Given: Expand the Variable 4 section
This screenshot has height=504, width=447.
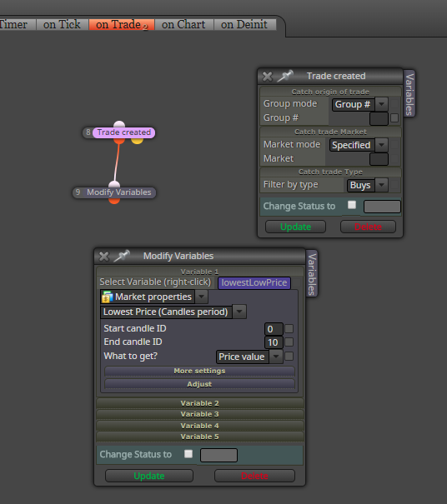Looking at the screenshot, I should point(199,426).
